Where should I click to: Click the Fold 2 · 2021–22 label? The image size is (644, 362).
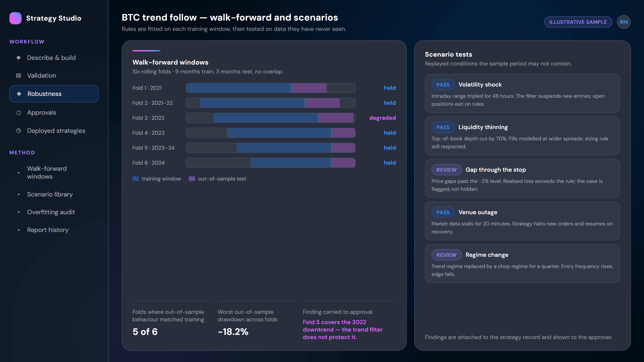click(153, 103)
